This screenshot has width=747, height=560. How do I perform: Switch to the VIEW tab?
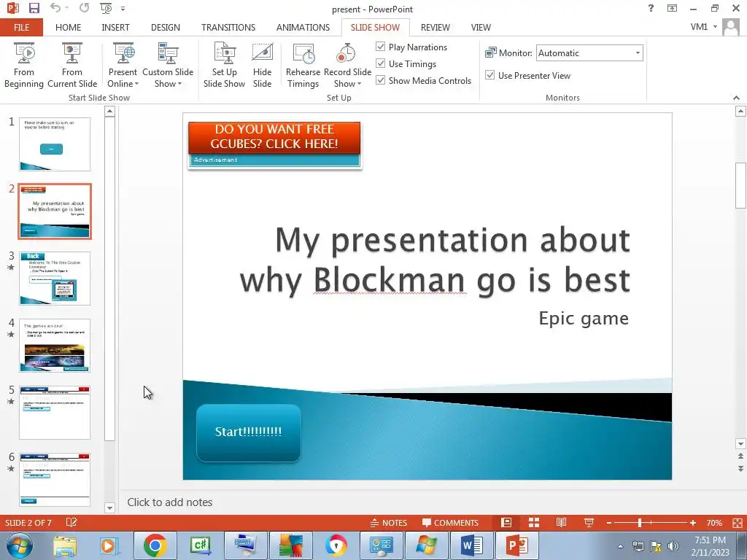[x=481, y=27]
